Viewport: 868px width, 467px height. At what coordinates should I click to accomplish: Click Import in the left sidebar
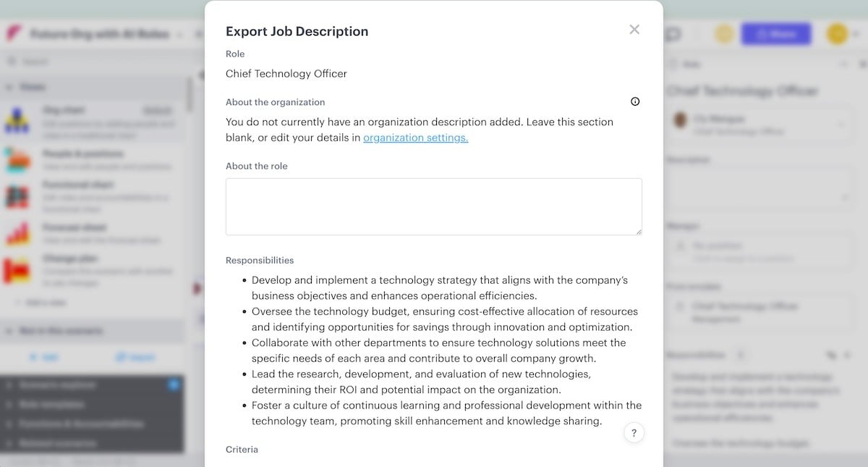(x=135, y=356)
